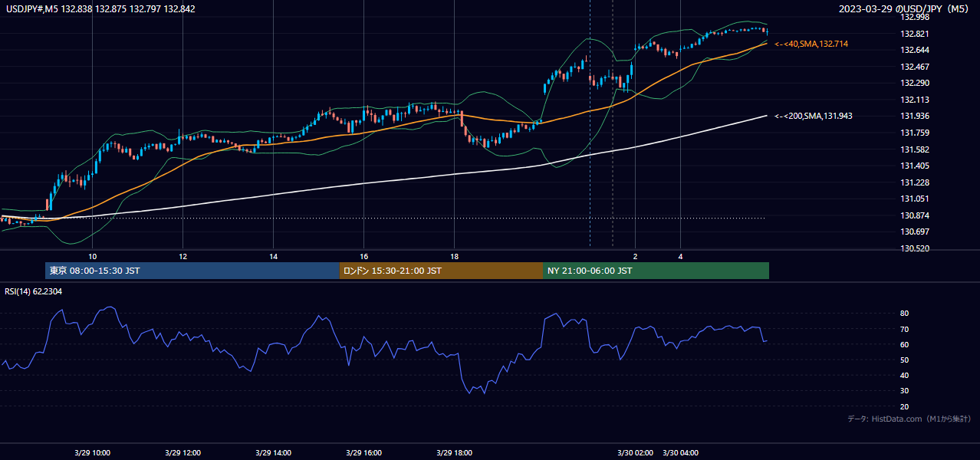Click the price axis value 130.874
Image resolution: width=980 pixels, height=460 pixels.
point(914,216)
